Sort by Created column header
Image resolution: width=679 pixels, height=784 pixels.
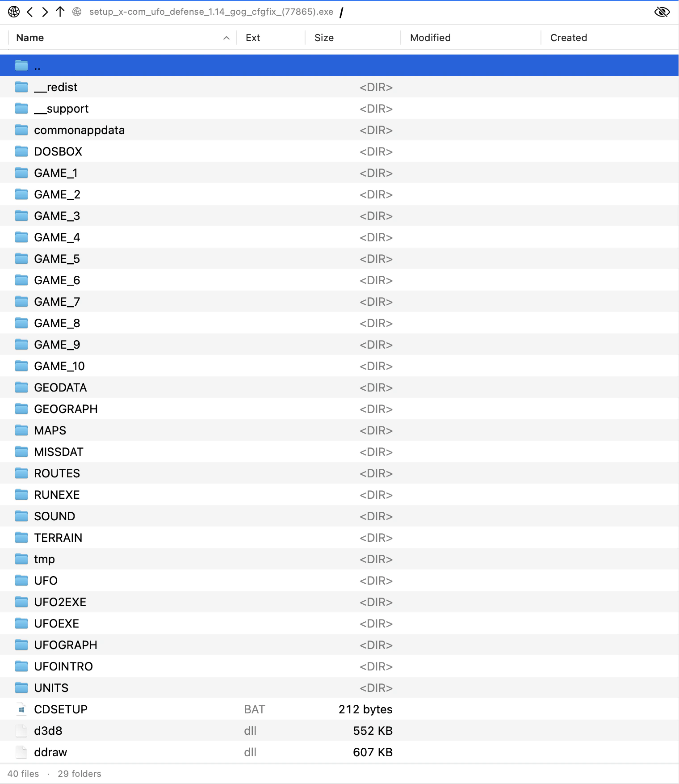pos(569,38)
